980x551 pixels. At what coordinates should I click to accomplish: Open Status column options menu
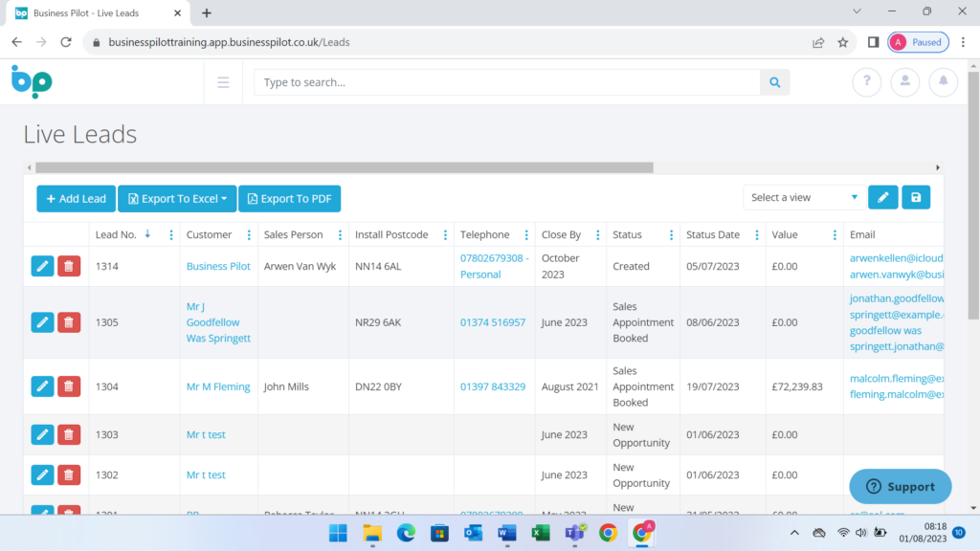click(667, 235)
